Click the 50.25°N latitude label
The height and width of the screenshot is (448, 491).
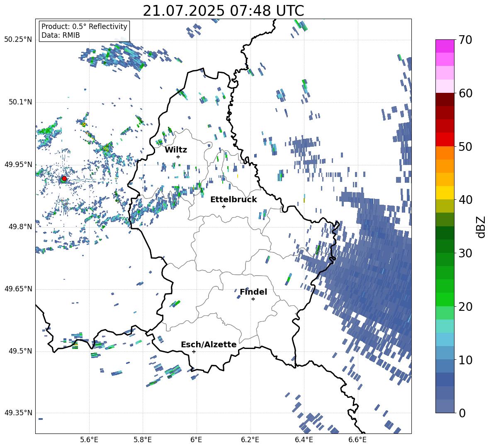(x=18, y=40)
